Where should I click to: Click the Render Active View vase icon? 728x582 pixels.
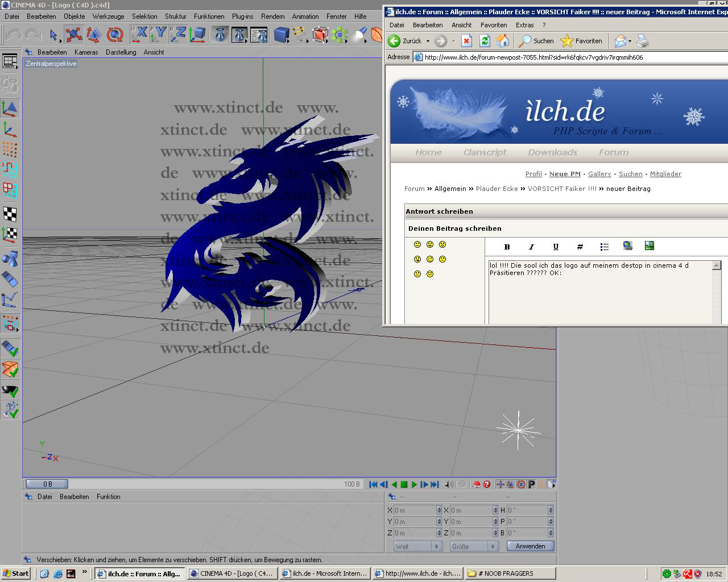tap(220, 35)
